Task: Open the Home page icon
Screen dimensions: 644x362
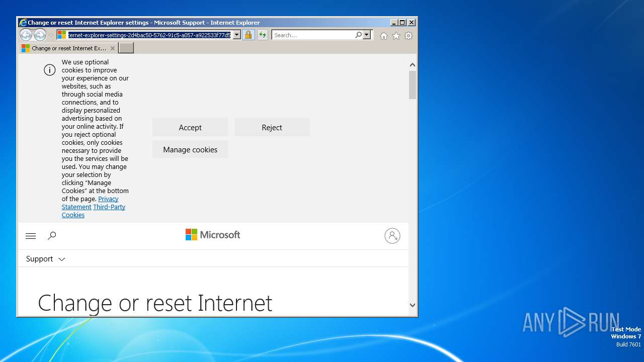Action: pyautogui.click(x=384, y=36)
